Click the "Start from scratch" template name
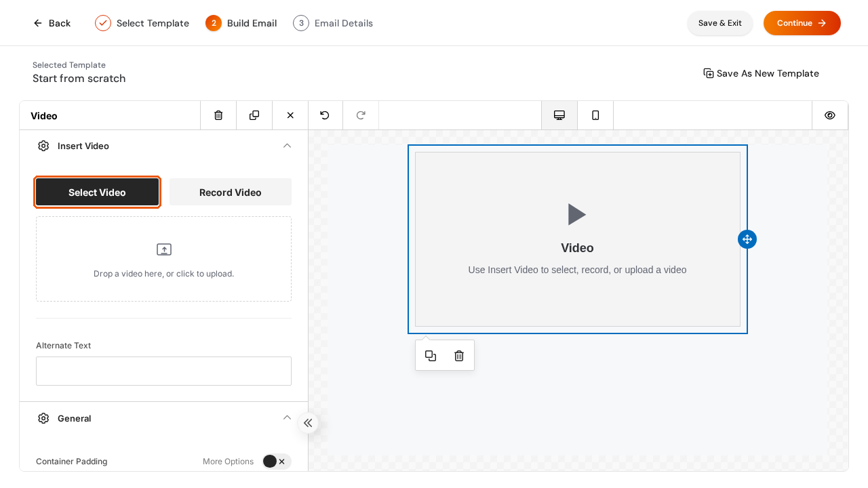The width and height of the screenshot is (868, 488). coord(79,79)
